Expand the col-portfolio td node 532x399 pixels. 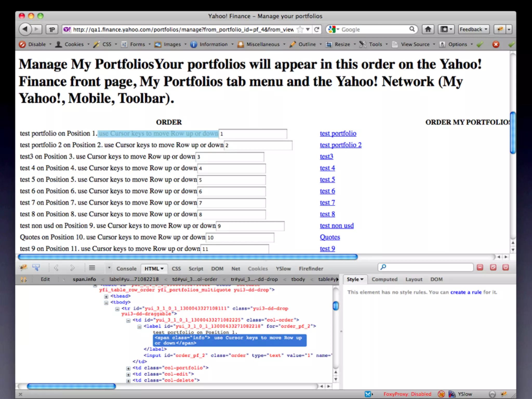128,368
